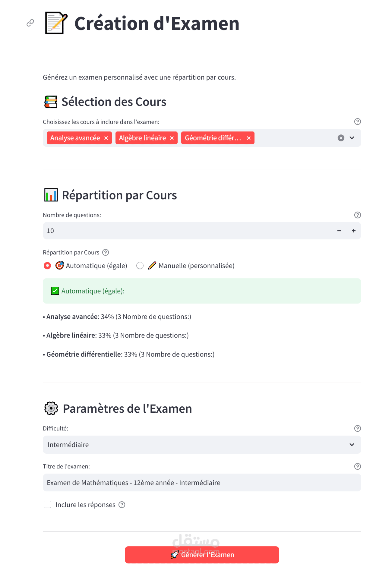
Task: Increase the number of questions
Action: coord(354,231)
